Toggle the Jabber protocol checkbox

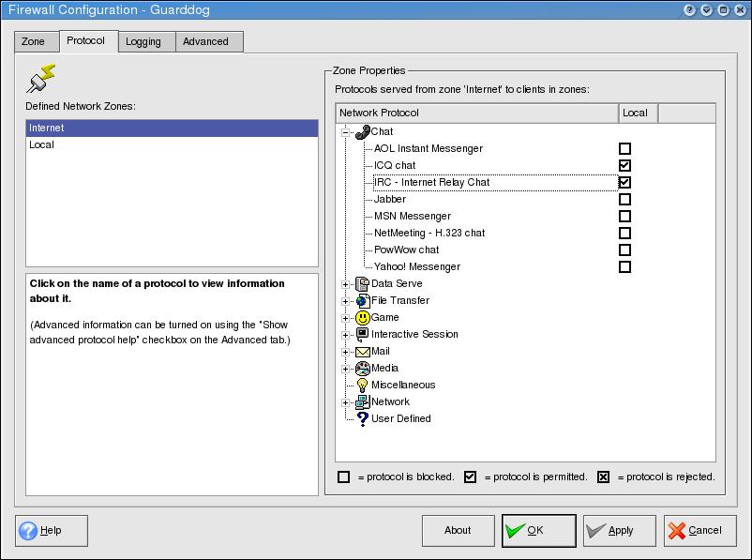(625, 200)
